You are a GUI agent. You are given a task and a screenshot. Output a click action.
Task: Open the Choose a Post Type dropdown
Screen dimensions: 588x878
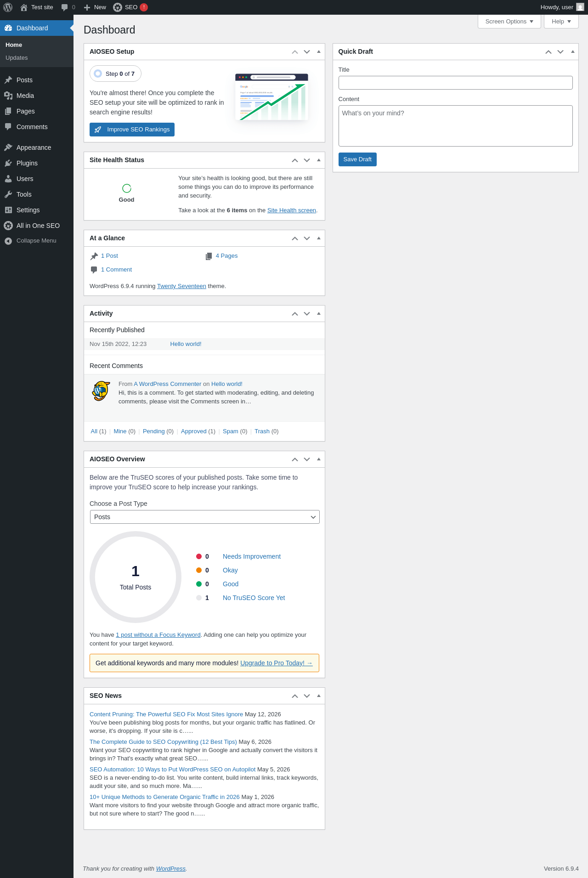(205, 517)
